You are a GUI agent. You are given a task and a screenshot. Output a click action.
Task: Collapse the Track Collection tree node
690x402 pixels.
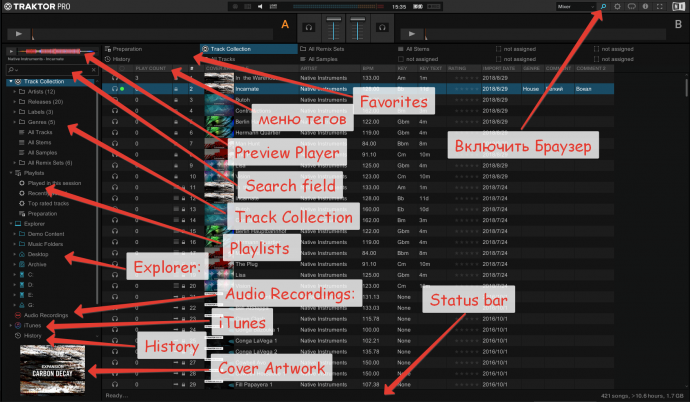(11, 81)
